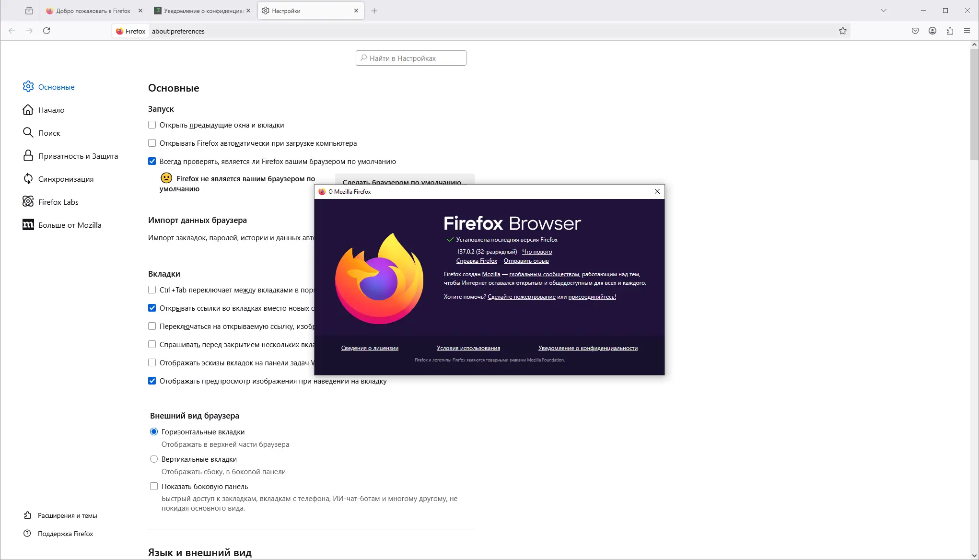Open the extensions puzzle icon
Image resolution: width=979 pixels, height=560 pixels.
tap(949, 31)
